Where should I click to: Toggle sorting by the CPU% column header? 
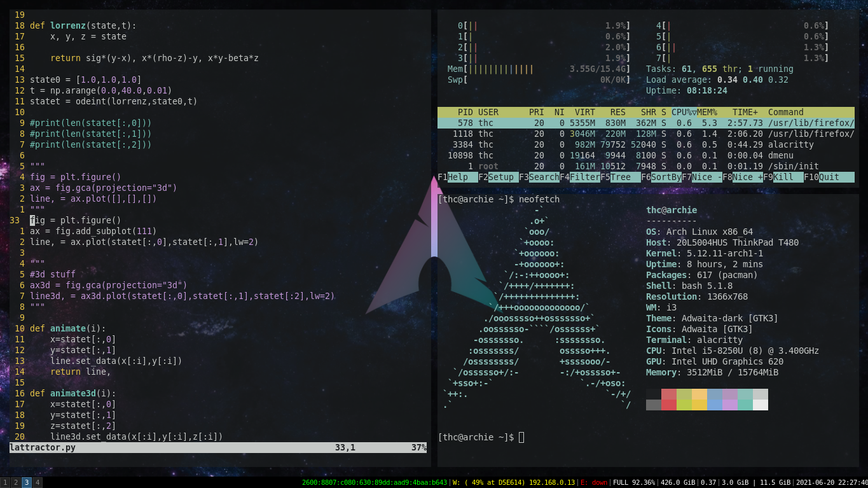tap(684, 112)
